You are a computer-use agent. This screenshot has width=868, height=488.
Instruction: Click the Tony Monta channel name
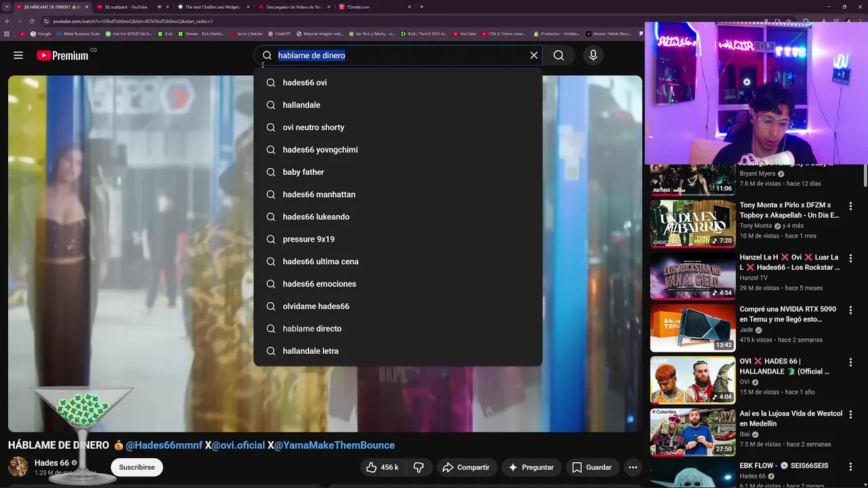pos(755,226)
